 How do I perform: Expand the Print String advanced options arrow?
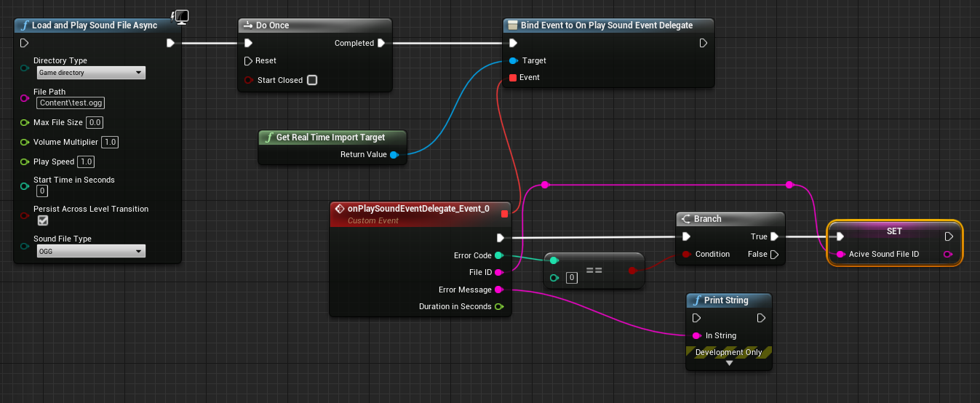tap(728, 363)
